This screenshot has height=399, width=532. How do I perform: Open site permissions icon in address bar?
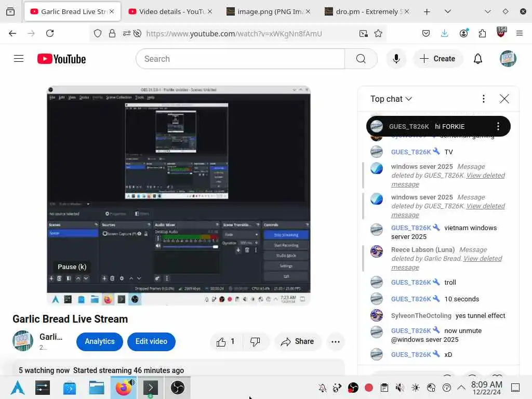(127, 33)
